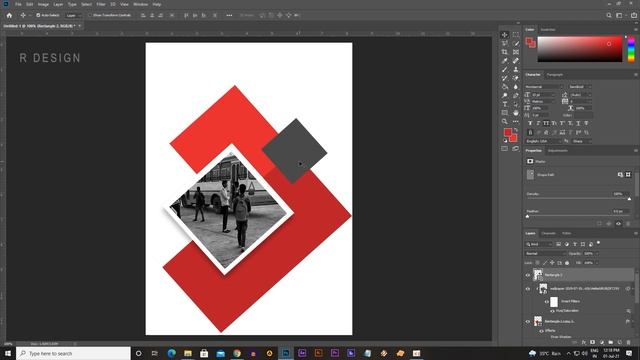Open the English: USA language dropdown
The image size is (640, 360).
pyautogui.click(x=543, y=141)
